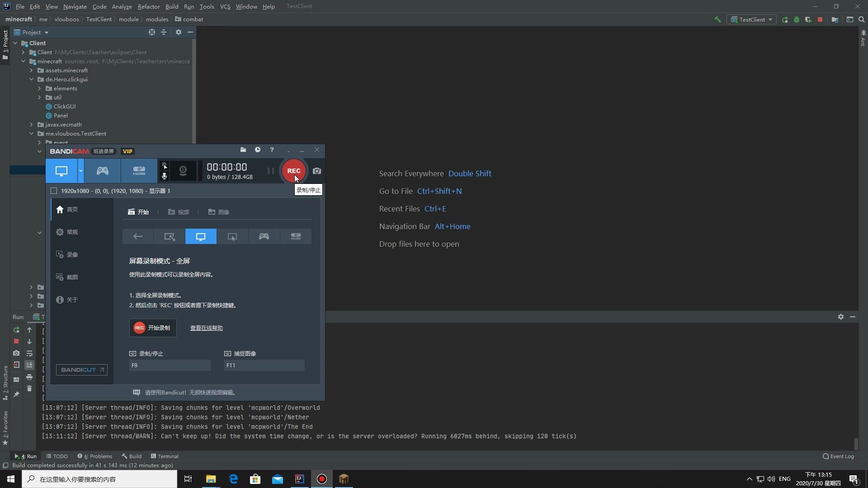Open Bandicam screen mode dropdown arrow
868x488 pixels.
point(81,171)
